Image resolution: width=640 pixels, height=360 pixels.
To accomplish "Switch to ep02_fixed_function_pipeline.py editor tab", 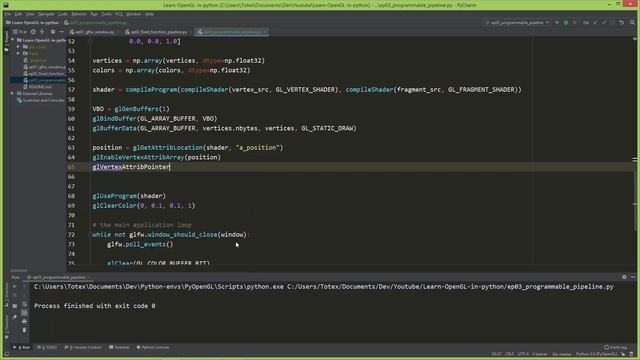I will 158,32.
